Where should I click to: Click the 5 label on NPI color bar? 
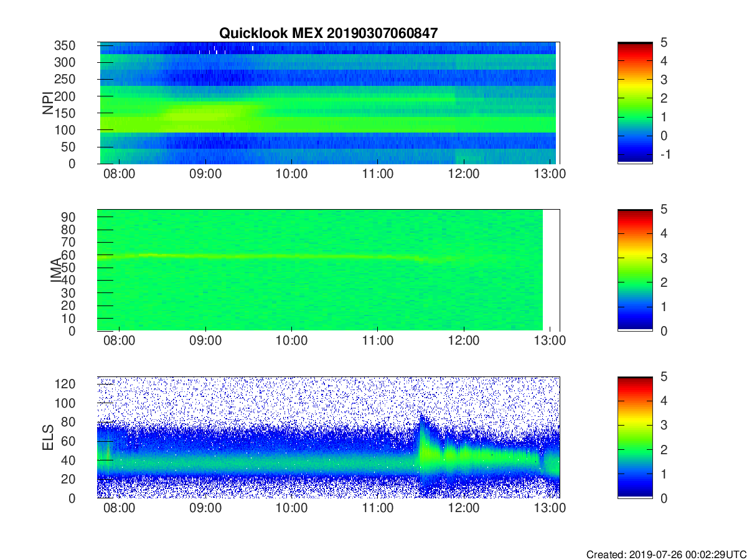(663, 43)
